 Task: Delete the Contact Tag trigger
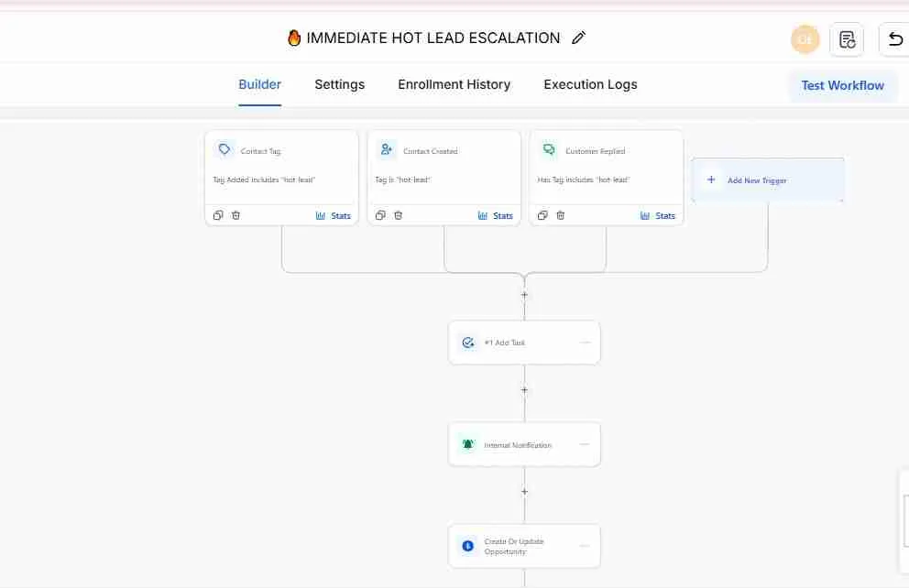click(235, 214)
